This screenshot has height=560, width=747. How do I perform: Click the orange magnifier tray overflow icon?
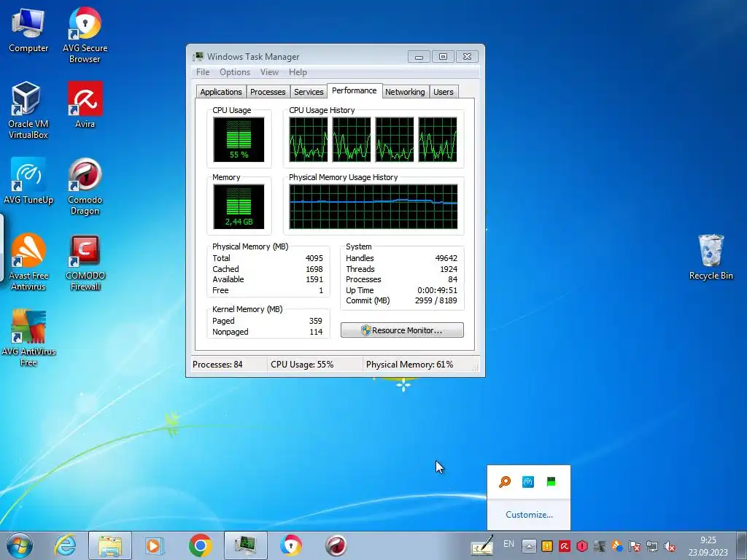(x=505, y=482)
